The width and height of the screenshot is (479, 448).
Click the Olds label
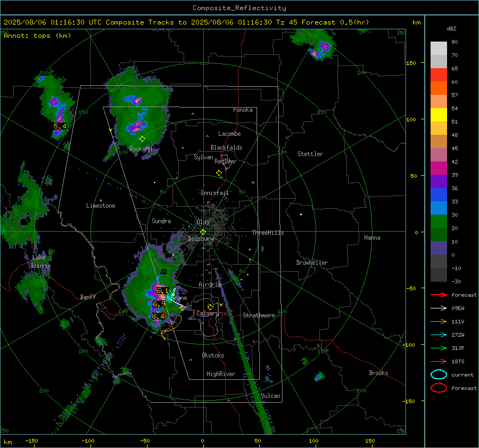(203, 222)
